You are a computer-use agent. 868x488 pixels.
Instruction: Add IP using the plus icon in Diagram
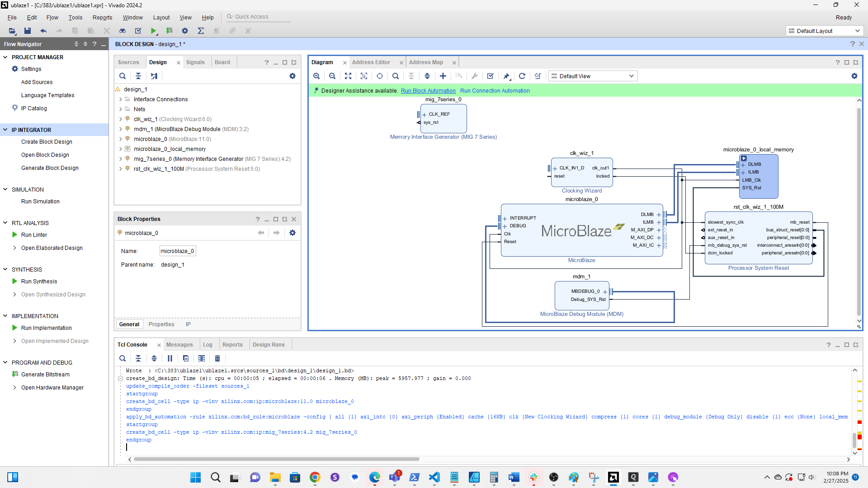pyautogui.click(x=443, y=76)
